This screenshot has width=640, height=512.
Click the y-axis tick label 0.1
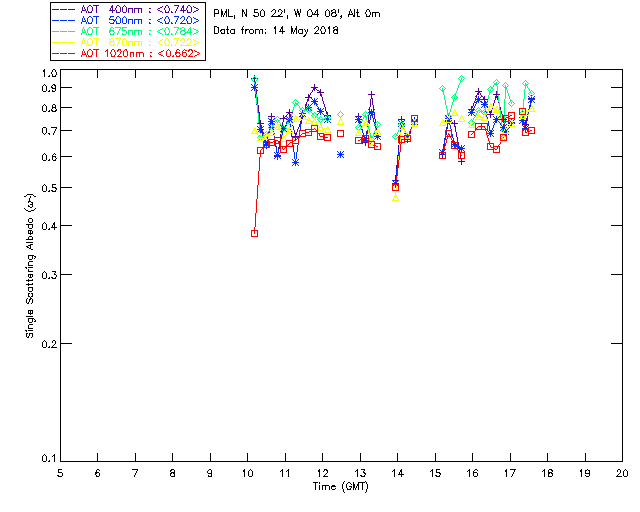(x=47, y=459)
